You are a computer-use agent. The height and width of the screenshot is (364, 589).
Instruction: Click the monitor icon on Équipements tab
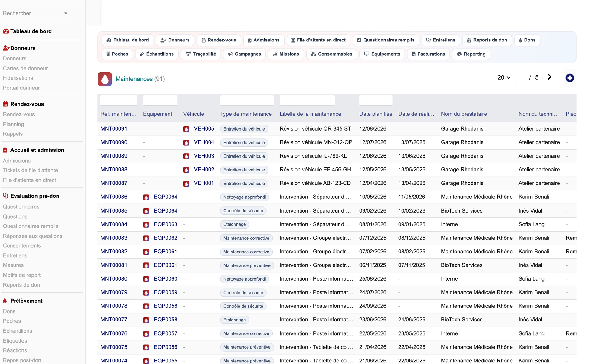[x=367, y=54]
